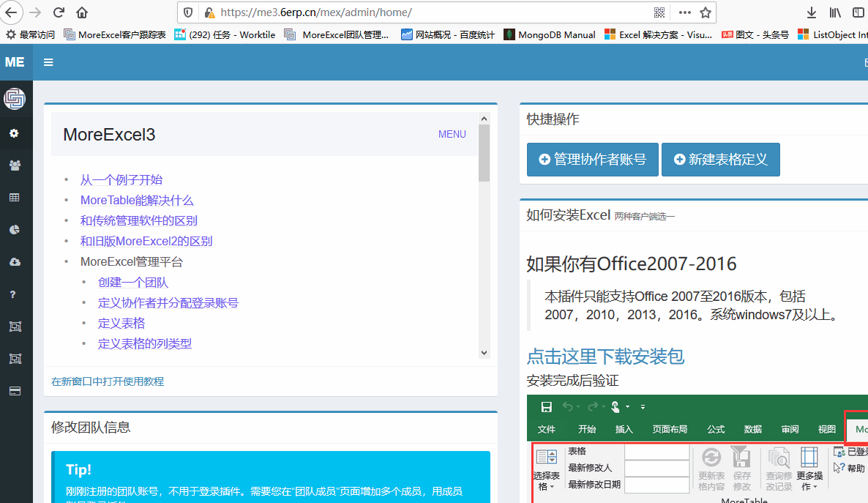Image resolution: width=868 pixels, height=503 pixels.
Task: Open the pie chart icon in sidebar
Action: (14, 230)
